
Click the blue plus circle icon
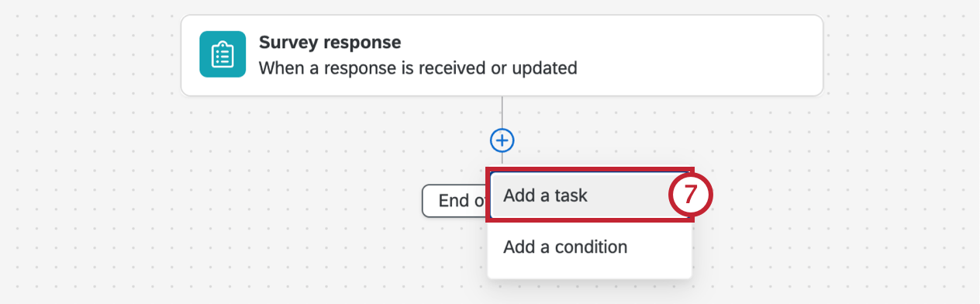(x=502, y=140)
